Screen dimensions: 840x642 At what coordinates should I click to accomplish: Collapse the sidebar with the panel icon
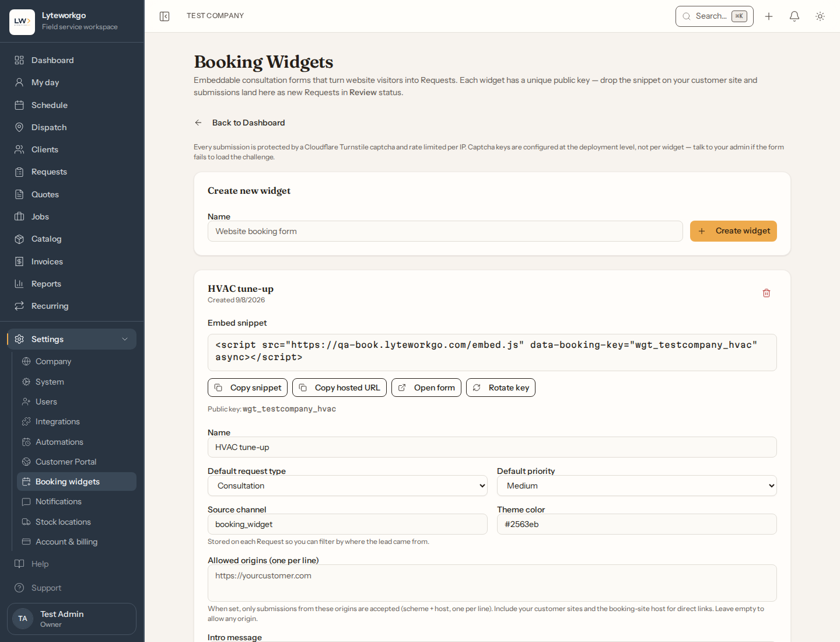click(164, 16)
